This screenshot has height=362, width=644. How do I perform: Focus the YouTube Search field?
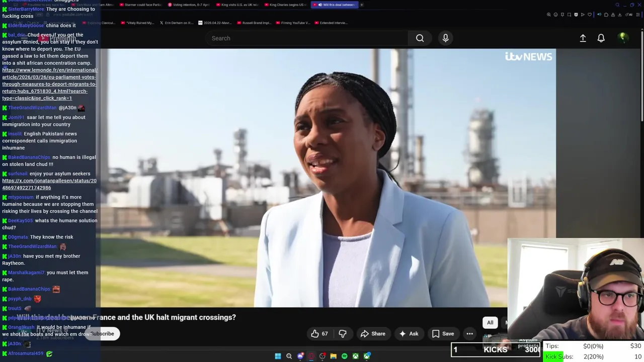[307, 38]
